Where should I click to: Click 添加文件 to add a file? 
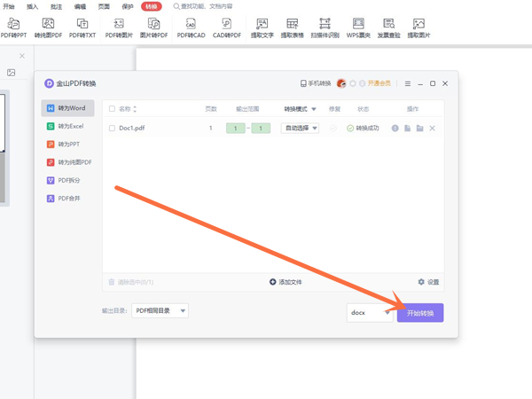pyautogui.click(x=286, y=282)
